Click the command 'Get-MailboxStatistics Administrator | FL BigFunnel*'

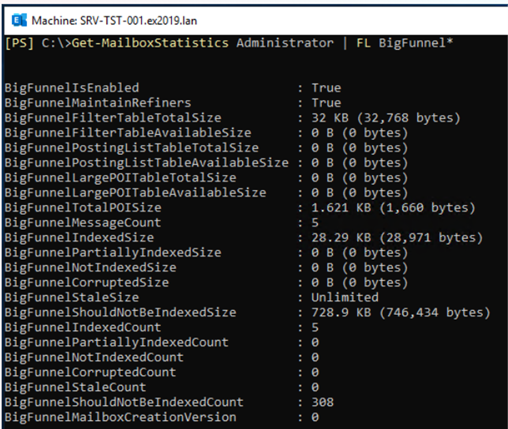click(x=262, y=43)
